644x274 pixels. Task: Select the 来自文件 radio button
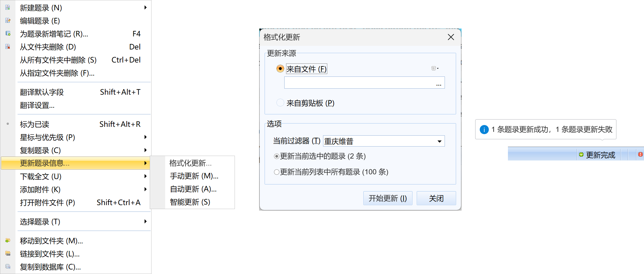coord(280,69)
